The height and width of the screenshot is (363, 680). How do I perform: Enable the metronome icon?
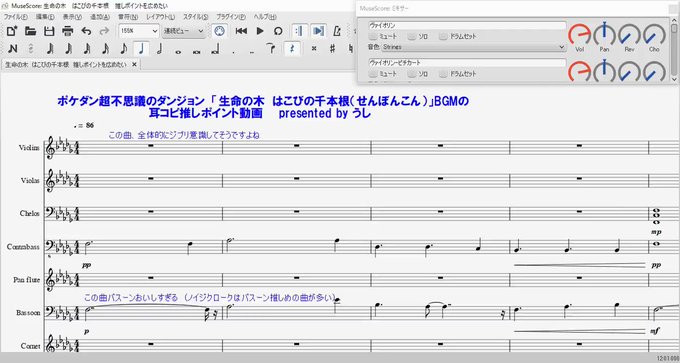(337, 31)
